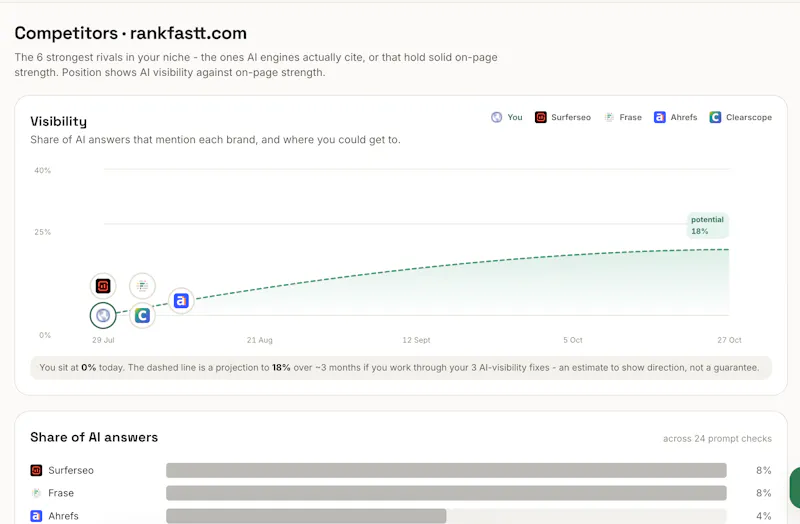
Task: Click the Frase icon in Share of AI answers
Action: point(36,493)
